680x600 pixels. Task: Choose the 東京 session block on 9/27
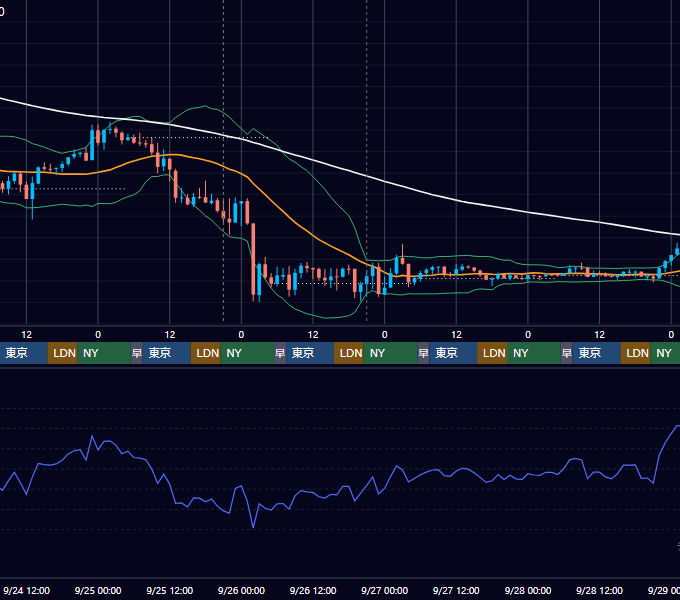(x=454, y=353)
